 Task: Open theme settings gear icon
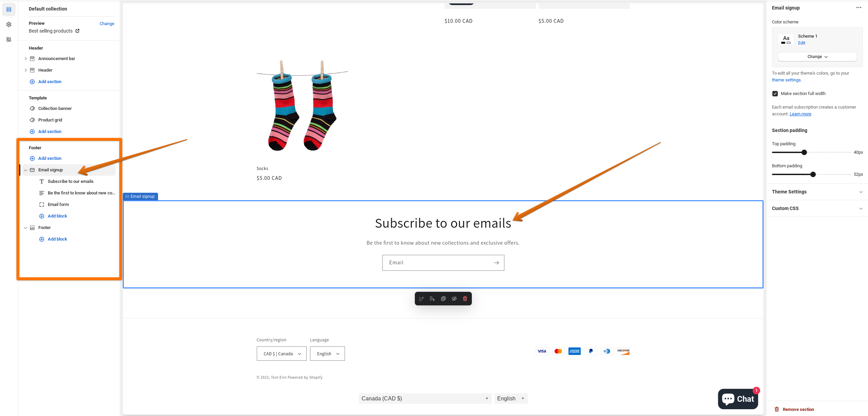click(x=9, y=24)
